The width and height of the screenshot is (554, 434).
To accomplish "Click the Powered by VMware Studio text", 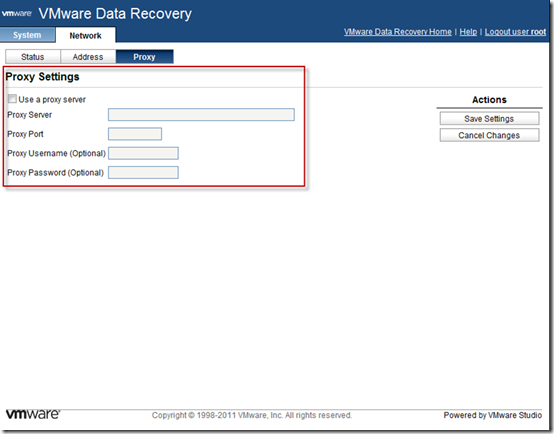I will (x=493, y=415).
